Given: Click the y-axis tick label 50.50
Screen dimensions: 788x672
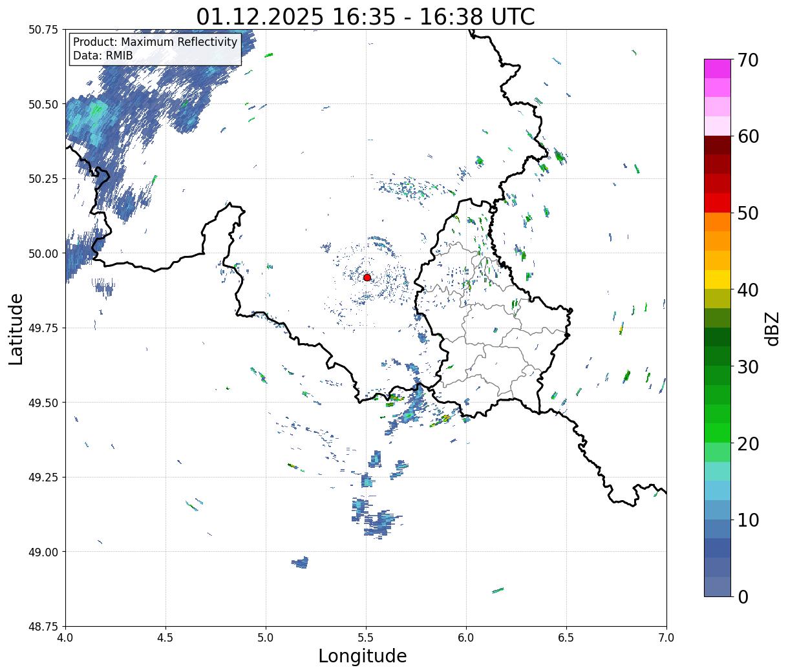Looking at the screenshot, I should [x=43, y=104].
